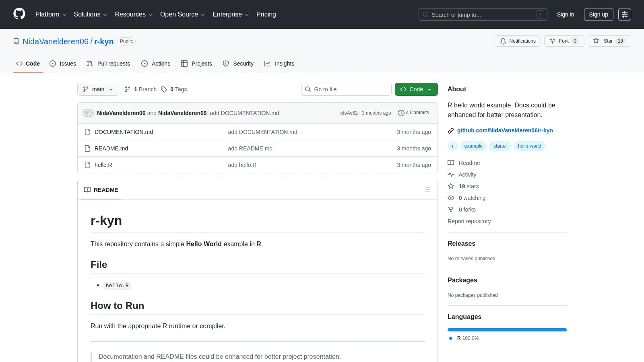Select the example topic tag
The height and width of the screenshot is (362, 644).
[473, 146]
